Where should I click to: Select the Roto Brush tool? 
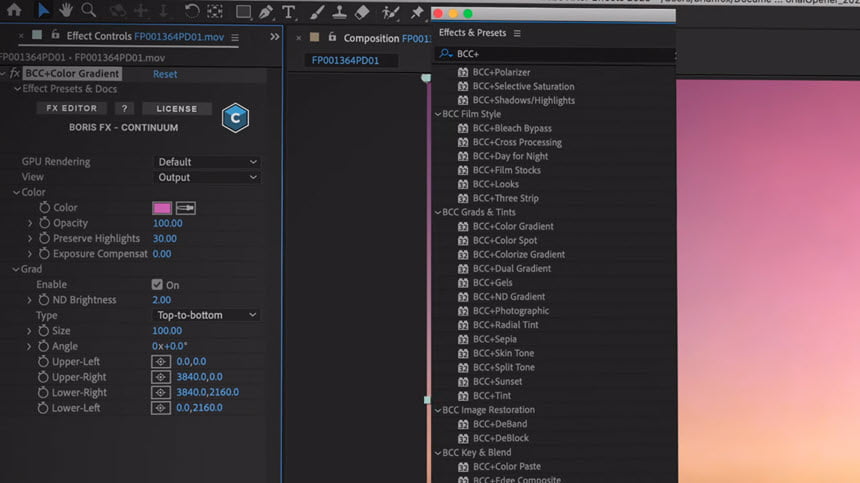pos(390,12)
